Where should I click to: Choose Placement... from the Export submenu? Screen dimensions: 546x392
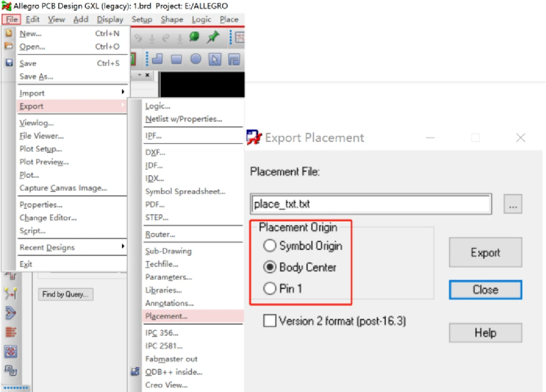pyautogui.click(x=166, y=316)
